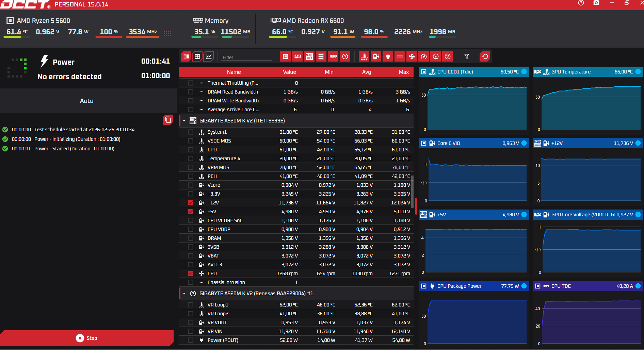This screenshot has width=644, height=350.
Task: Check the Power (POUT) checkbox
Action: coord(191,340)
